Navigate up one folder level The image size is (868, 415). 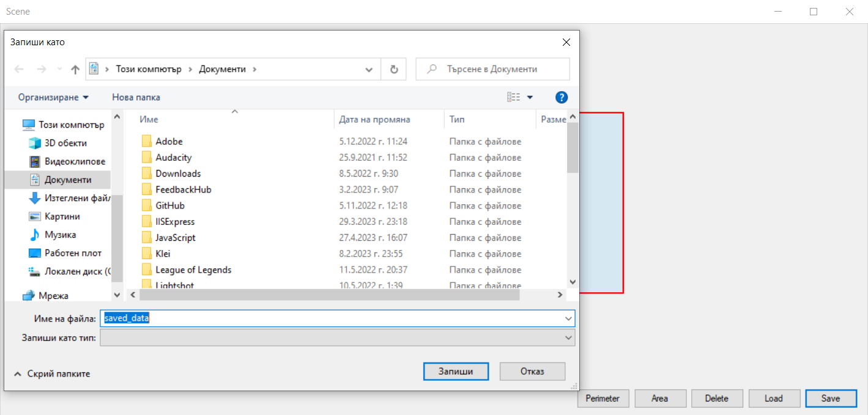(75, 68)
